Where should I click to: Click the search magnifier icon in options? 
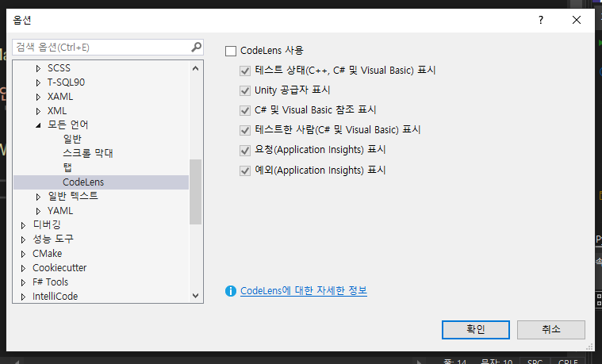[196, 48]
